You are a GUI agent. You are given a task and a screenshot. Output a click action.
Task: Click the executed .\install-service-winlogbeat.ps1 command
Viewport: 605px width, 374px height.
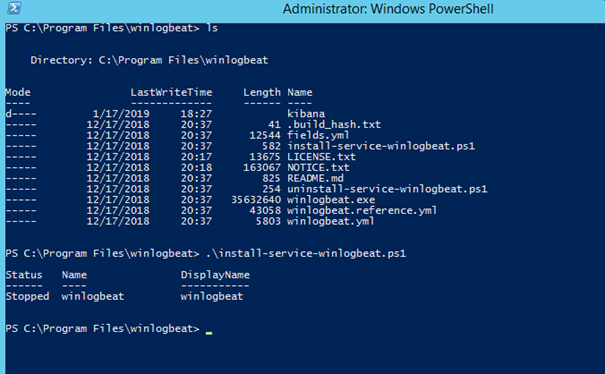pos(306,254)
